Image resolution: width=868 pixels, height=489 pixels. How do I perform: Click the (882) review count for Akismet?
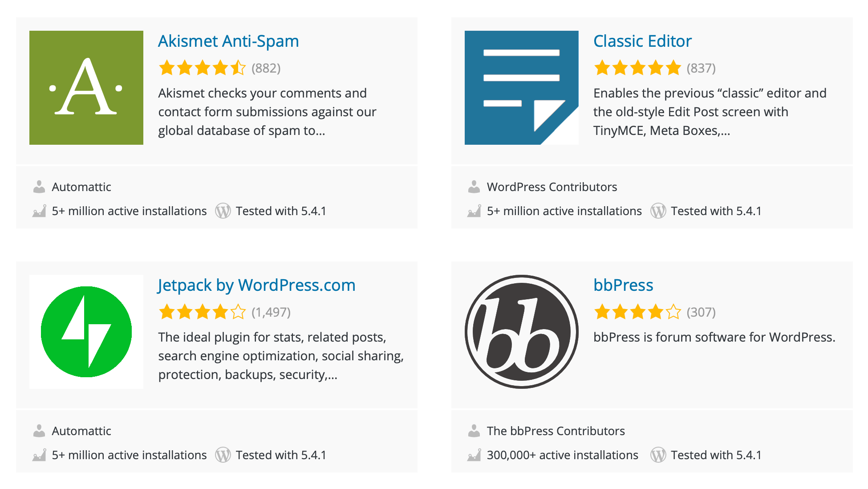266,68
